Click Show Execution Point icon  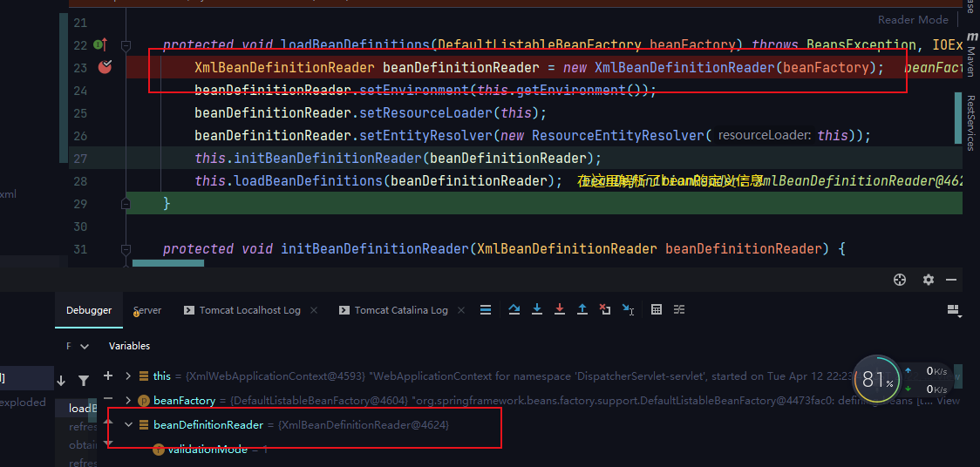(485, 309)
